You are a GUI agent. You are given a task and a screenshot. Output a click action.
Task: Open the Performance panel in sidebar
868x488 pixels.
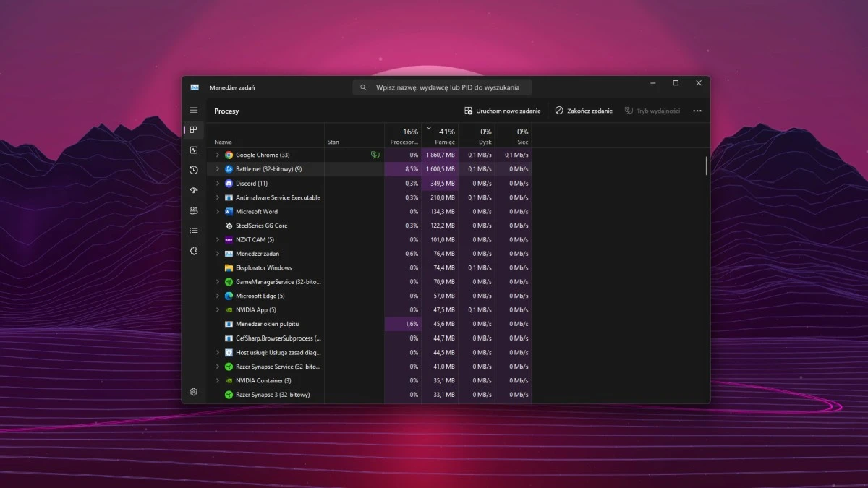point(193,150)
